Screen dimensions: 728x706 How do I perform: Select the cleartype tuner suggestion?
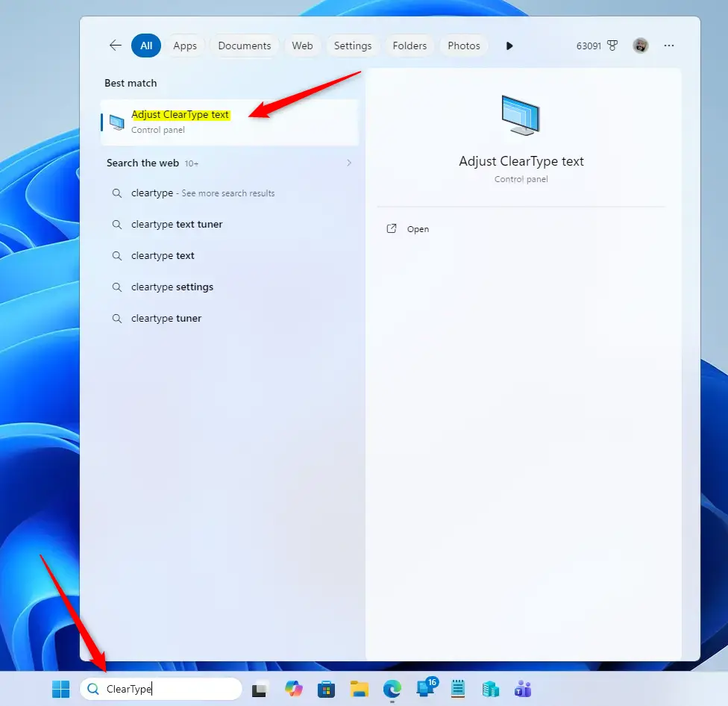point(230,318)
